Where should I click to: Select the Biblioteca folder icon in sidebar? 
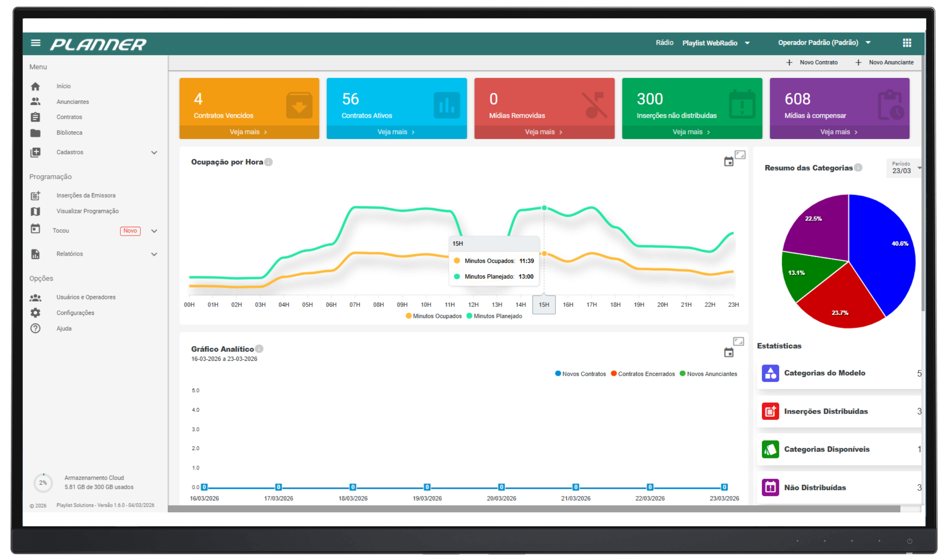36,132
